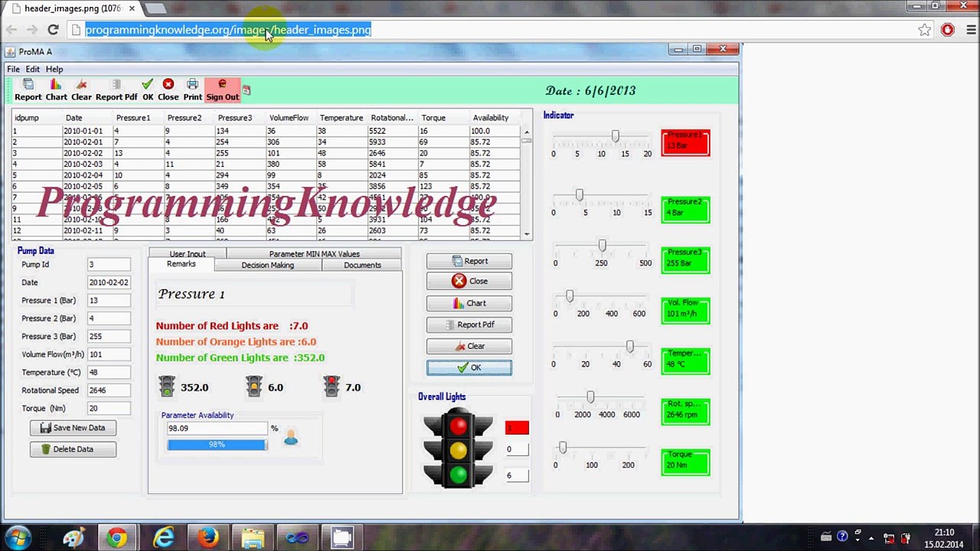
Task: Click the Pressure 1 (Bar) input field
Action: 109,301
